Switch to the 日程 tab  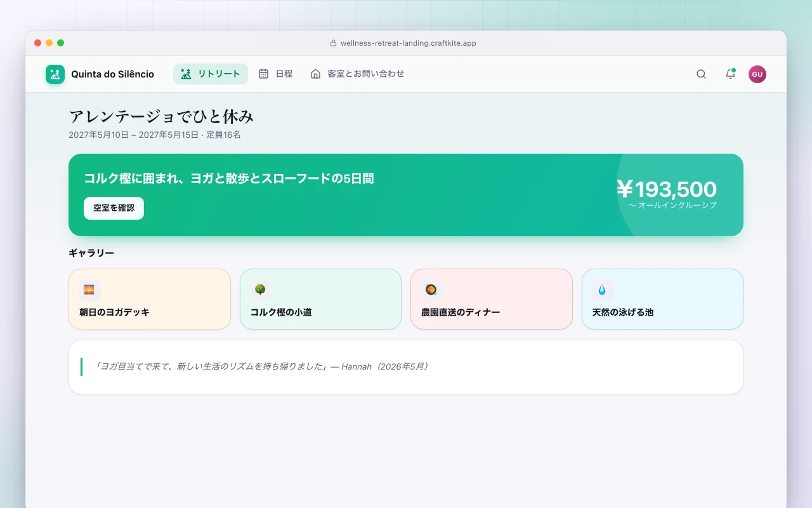tap(276, 74)
